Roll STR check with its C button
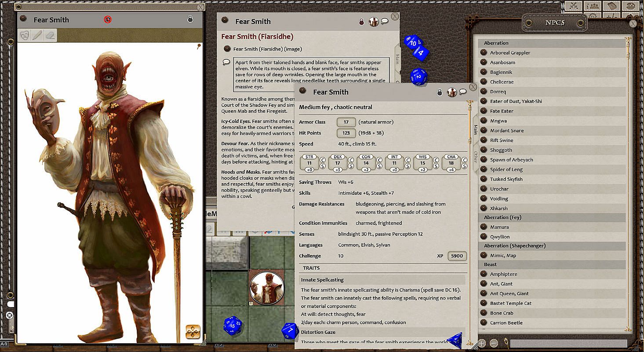 (322, 160)
